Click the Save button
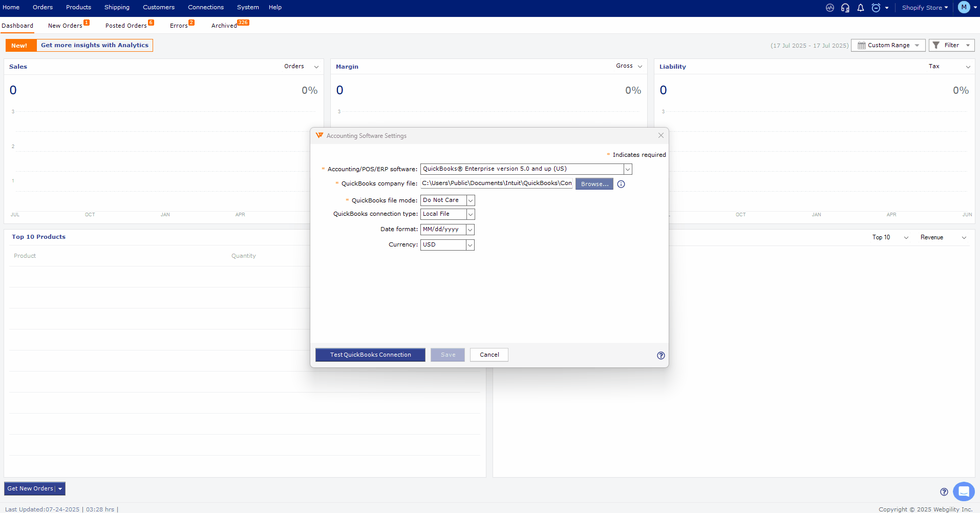Screen dimensions: 980x513 [x=448, y=355]
